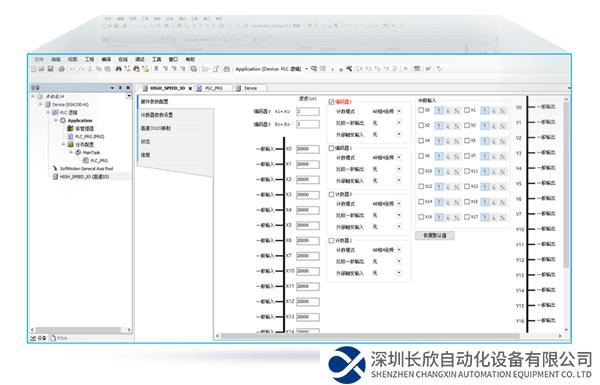600x385 pixels.
Task: Collapse the Device node in the tree
Action: [40, 104]
